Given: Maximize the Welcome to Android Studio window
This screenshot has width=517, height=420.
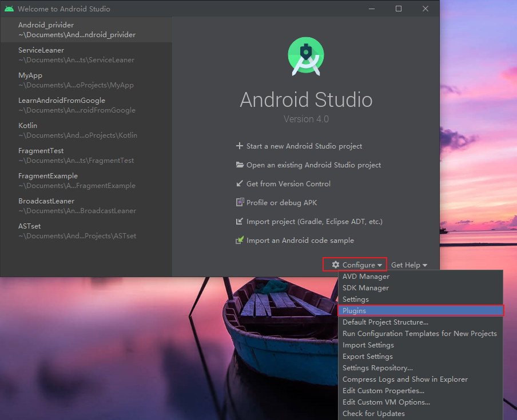Looking at the screenshot, I should [x=399, y=9].
